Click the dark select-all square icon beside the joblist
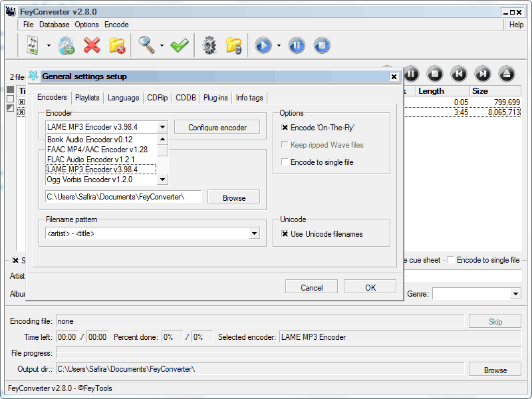 [x=11, y=90]
